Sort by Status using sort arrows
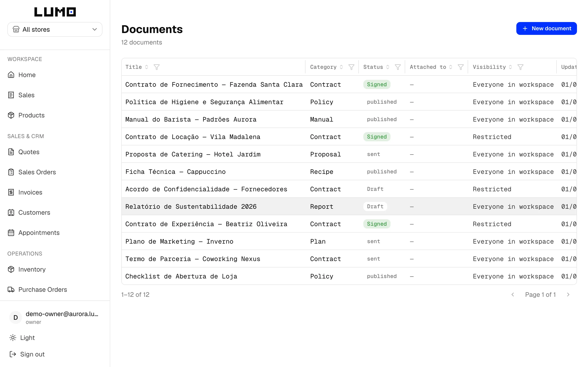The image size is (588, 367). [x=388, y=67]
